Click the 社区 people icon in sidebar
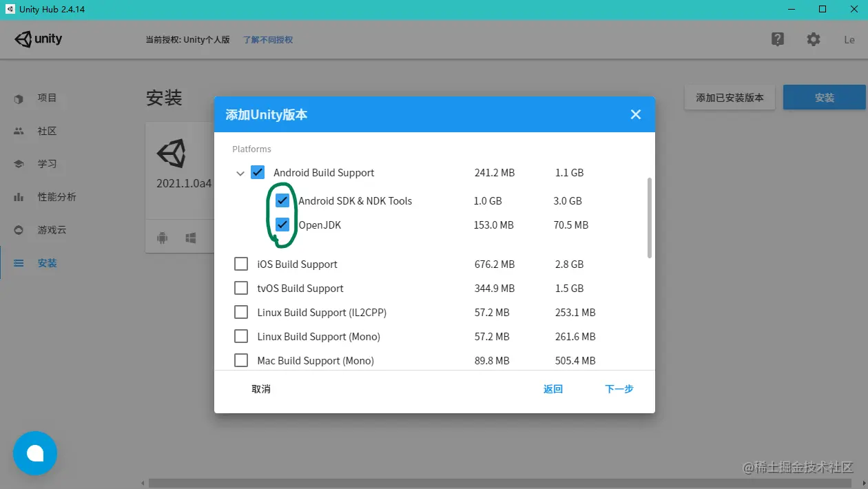The width and height of the screenshot is (868, 489). (x=19, y=131)
